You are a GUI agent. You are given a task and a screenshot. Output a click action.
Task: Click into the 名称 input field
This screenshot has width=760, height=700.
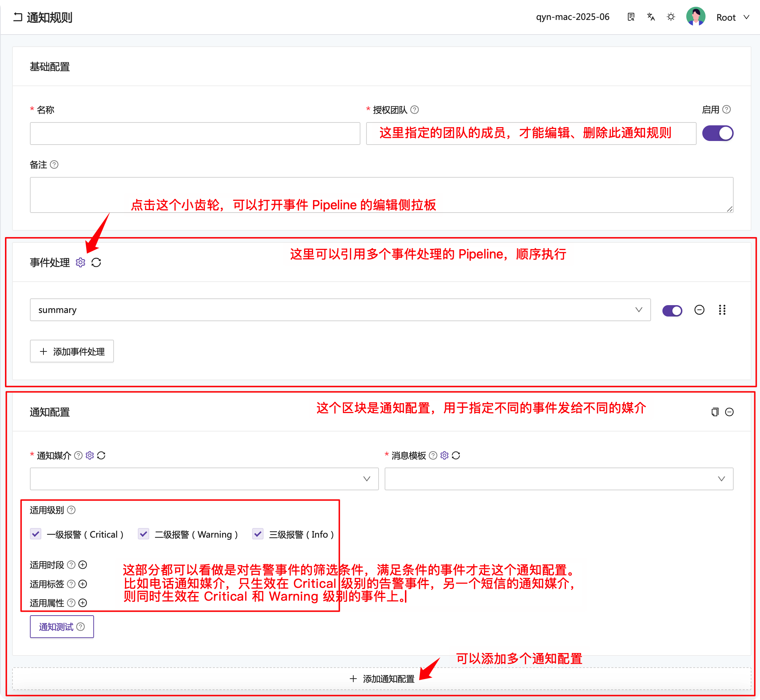(195, 133)
